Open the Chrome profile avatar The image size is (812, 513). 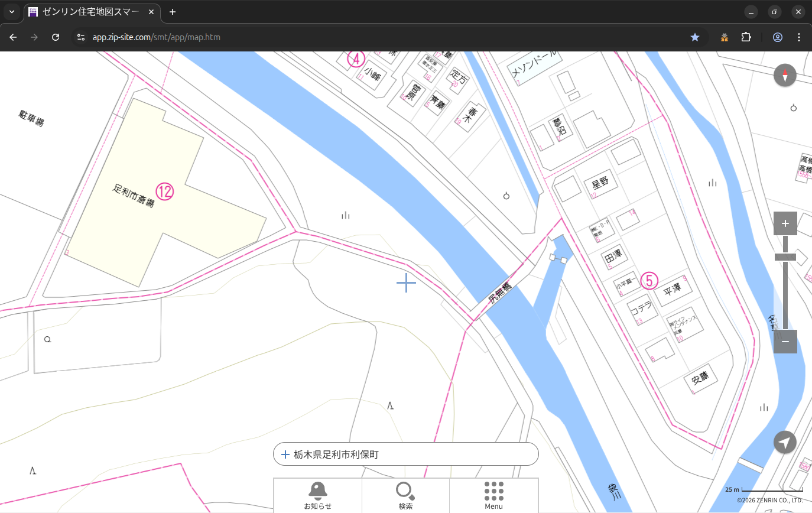click(x=778, y=37)
